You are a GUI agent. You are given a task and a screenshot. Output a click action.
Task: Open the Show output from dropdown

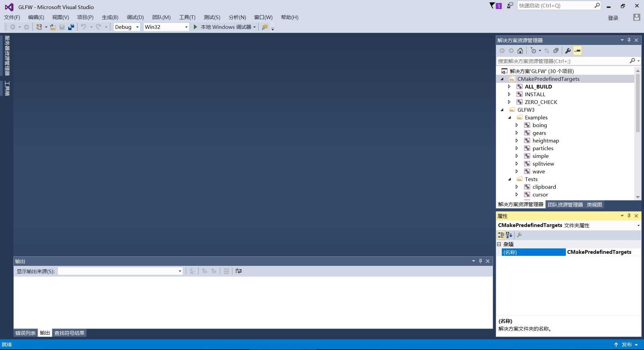(x=120, y=271)
